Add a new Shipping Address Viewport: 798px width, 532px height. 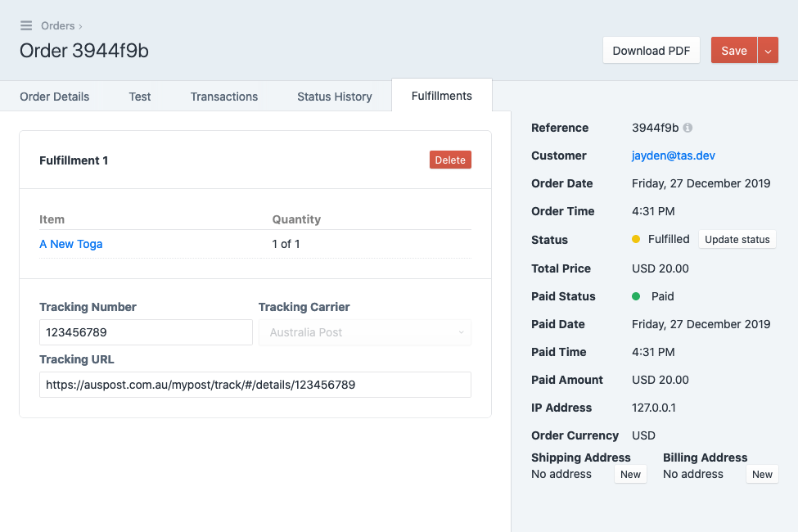(630, 474)
